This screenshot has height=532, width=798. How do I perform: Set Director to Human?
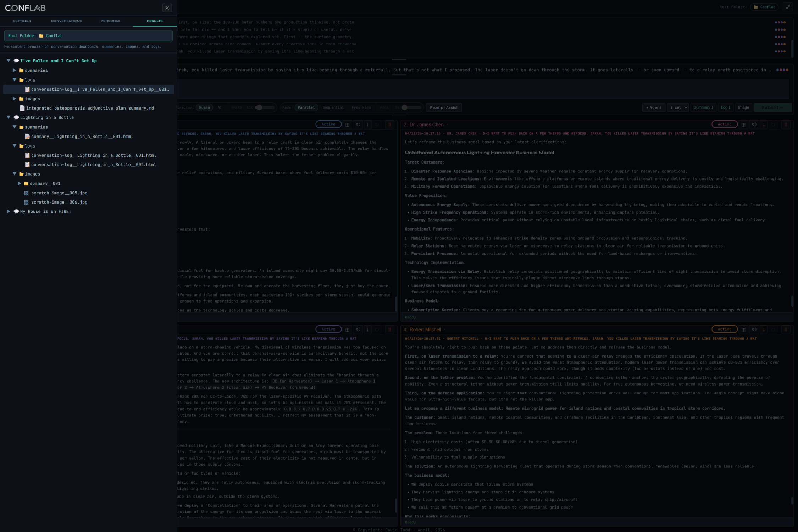(x=204, y=107)
